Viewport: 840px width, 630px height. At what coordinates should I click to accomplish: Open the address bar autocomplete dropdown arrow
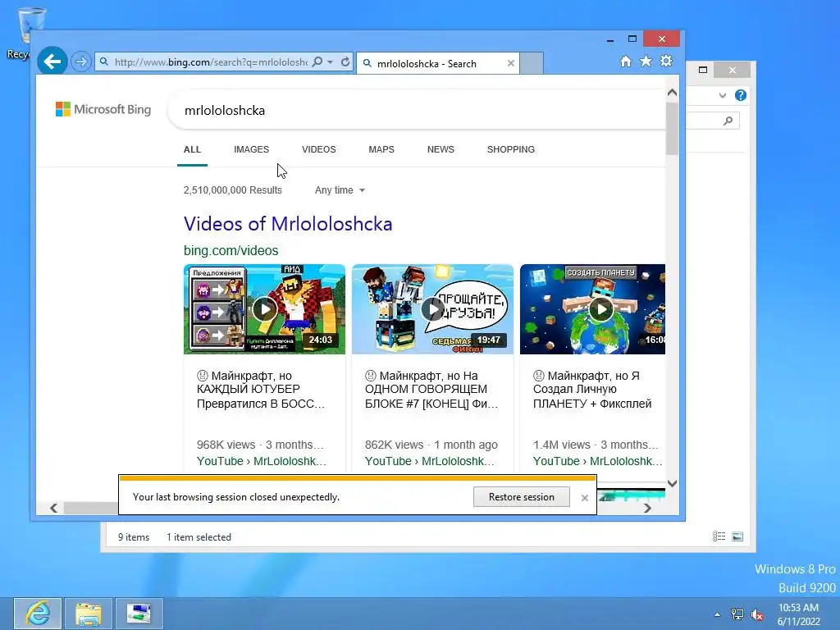tap(331, 62)
